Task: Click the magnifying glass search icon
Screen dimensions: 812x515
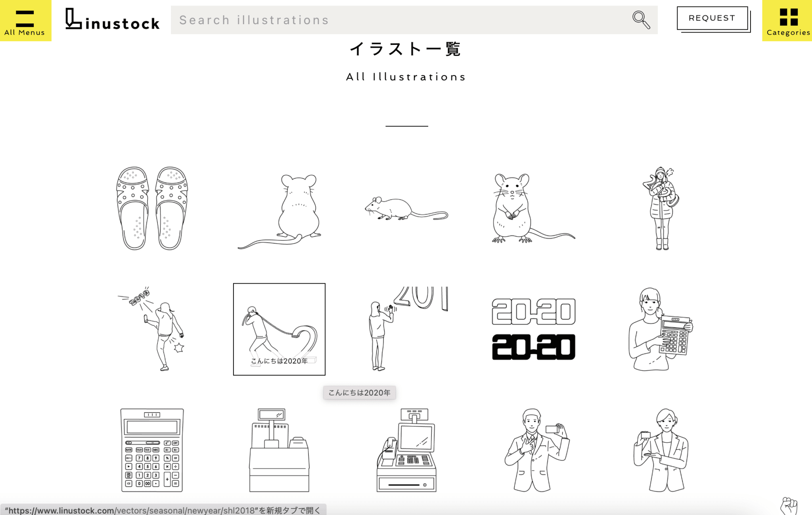Action: (x=640, y=20)
